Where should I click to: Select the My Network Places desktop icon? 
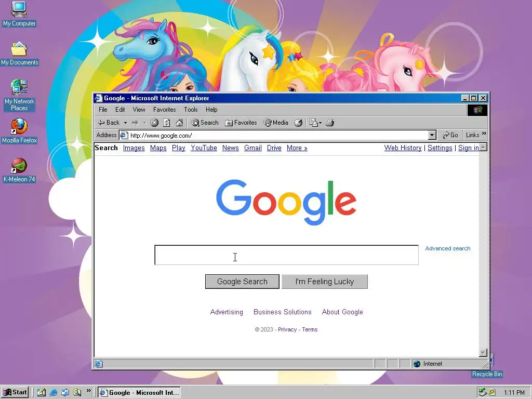tap(19, 96)
